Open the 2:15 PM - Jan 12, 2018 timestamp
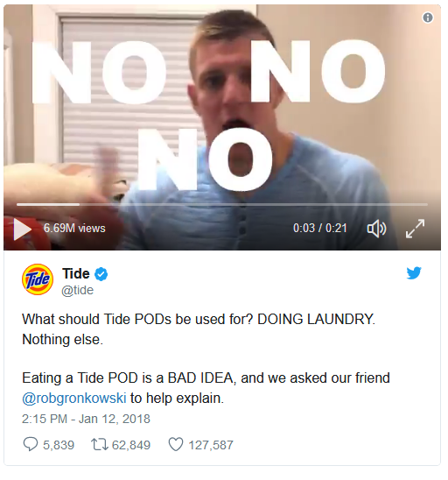Viewport: 448px width, 480px height. click(x=86, y=419)
